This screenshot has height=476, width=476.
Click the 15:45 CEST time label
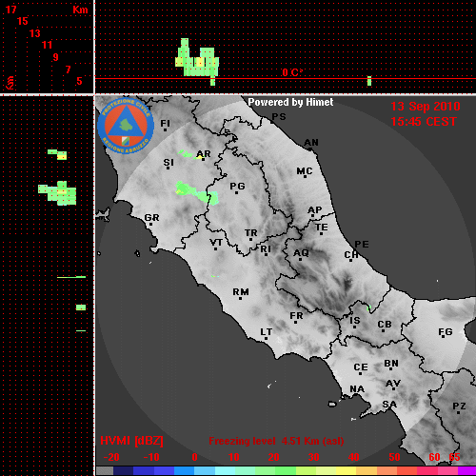(x=424, y=122)
